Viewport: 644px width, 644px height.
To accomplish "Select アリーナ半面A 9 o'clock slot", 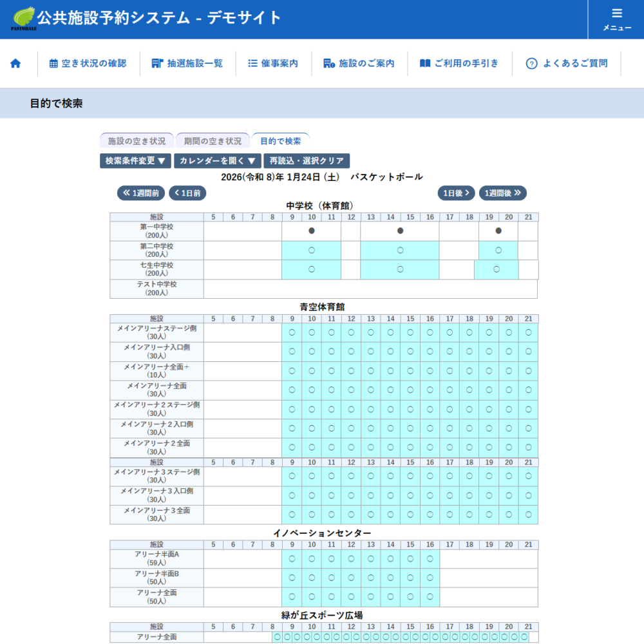I will point(292,559).
